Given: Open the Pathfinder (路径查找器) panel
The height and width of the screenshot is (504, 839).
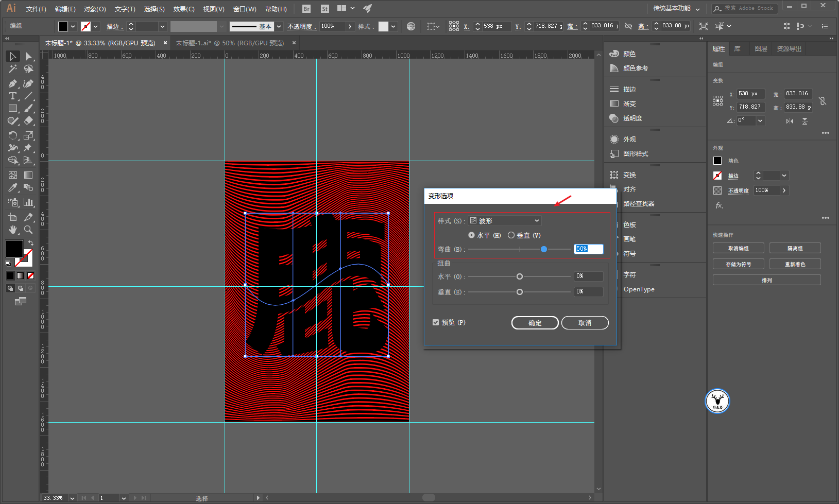Looking at the screenshot, I should (639, 203).
